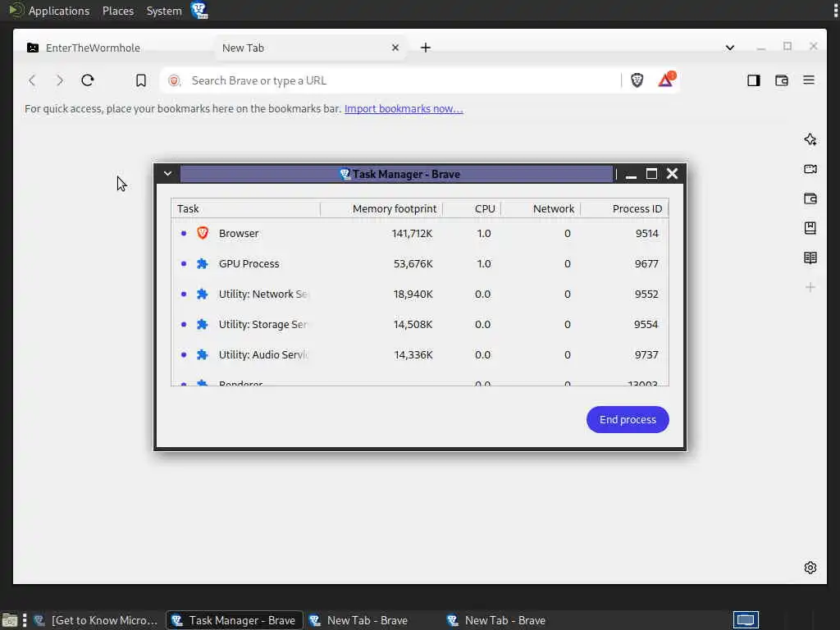Switch to Get to Know Micro... taskbar item
The width and height of the screenshot is (840, 630).
(x=97, y=620)
